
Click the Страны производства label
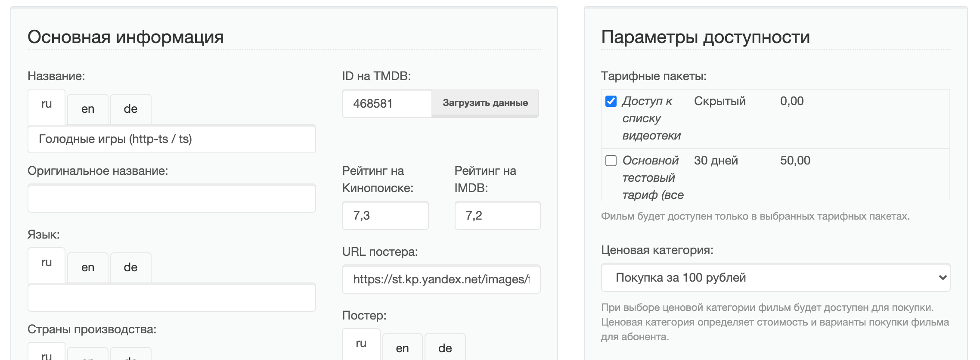[x=92, y=329]
